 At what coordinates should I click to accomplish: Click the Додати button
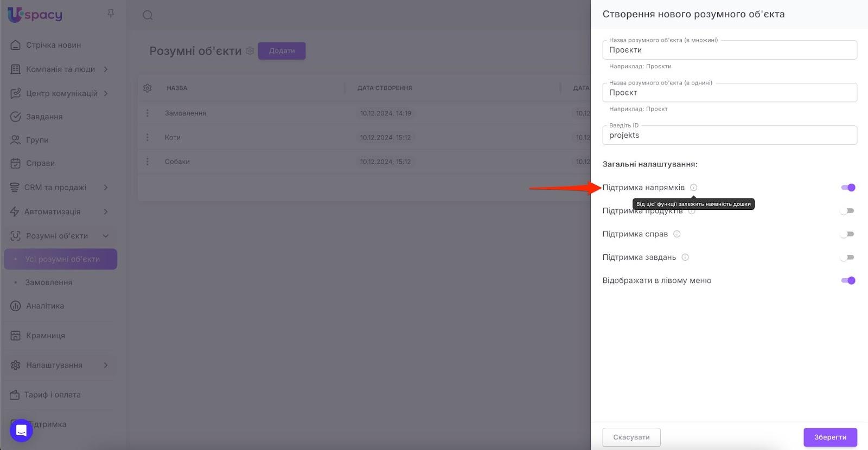[x=282, y=51]
